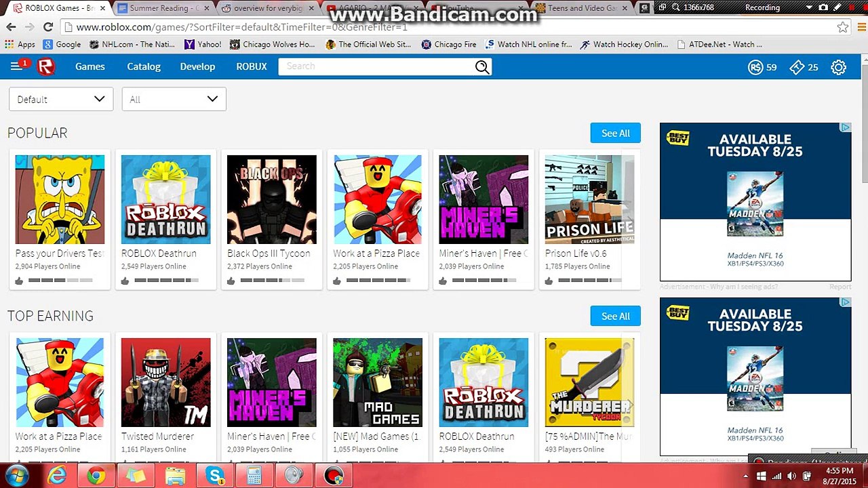Launch Skype from the taskbar
Screen dimensions: 868x488
click(215, 476)
